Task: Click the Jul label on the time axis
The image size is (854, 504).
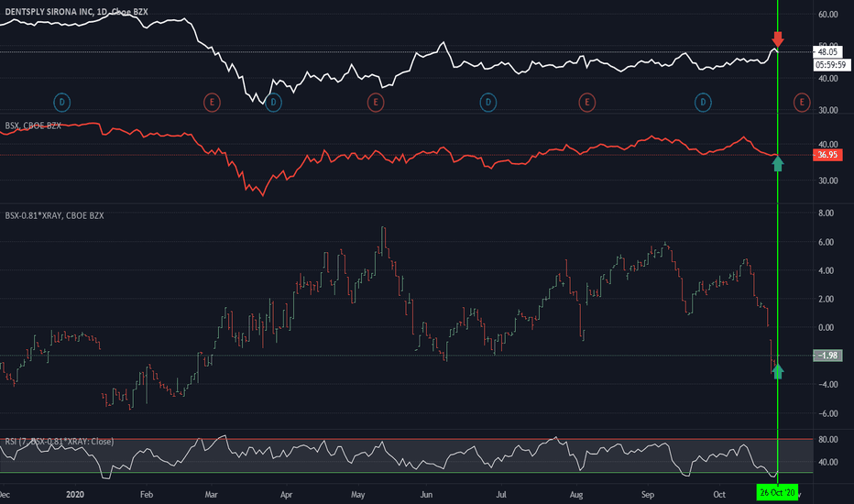Action: 501,495
